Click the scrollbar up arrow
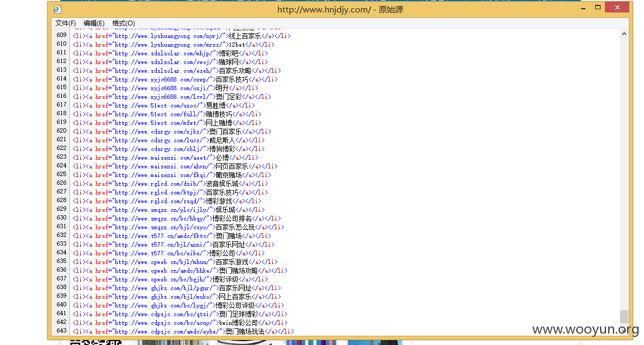The width and height of the screenshot is (644, 345). pyautogui.click(x=624, y=34)
